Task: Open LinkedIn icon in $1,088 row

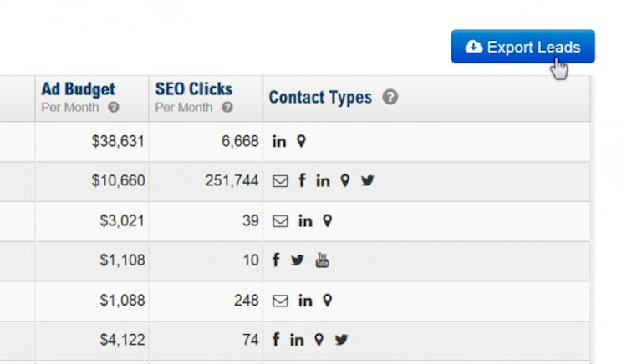Action: [305, 301]
